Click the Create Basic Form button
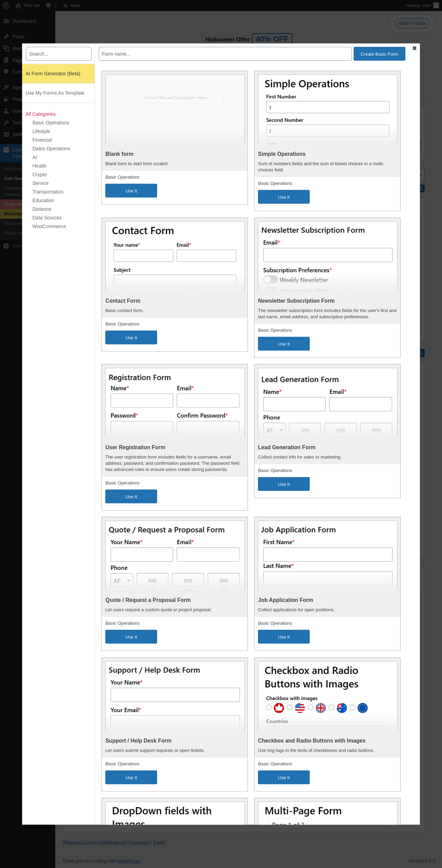This screenshot has width=442, height=868. tap(379, 54)
